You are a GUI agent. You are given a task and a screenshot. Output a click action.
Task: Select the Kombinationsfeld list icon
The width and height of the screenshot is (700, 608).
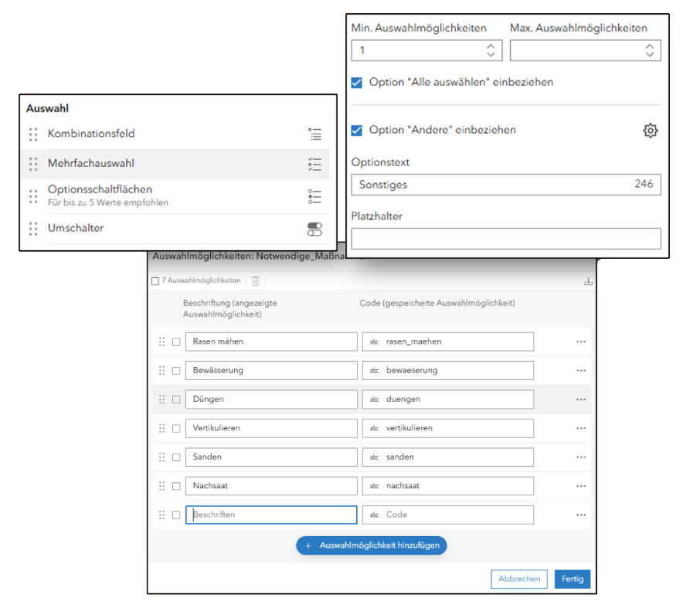pos(314,134)
